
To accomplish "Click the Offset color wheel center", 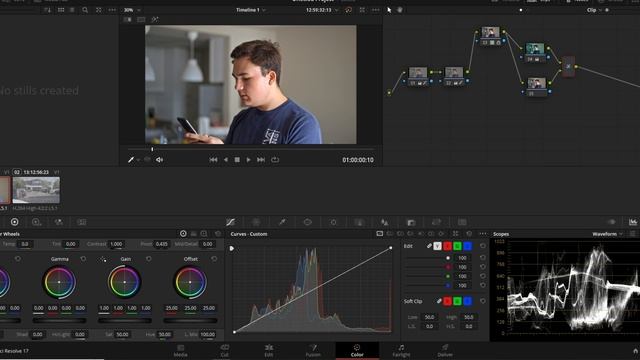I will click(x=190, y=282).
